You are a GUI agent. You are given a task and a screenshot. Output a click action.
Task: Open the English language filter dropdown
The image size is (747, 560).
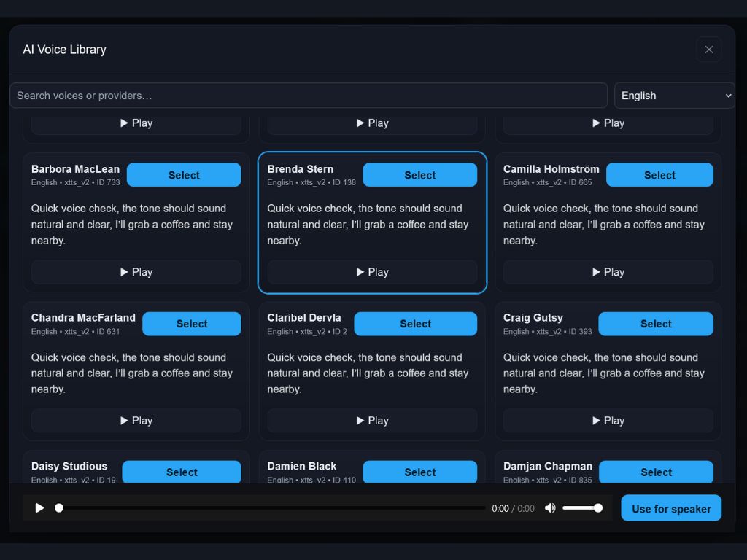tap(673, 95)
